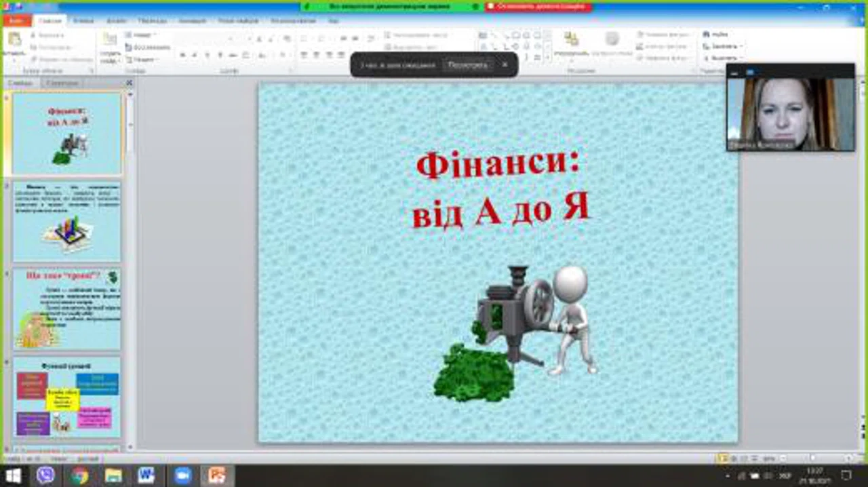Select slide 4 thumbnail with colored boxes

click(x=67, y=397)
